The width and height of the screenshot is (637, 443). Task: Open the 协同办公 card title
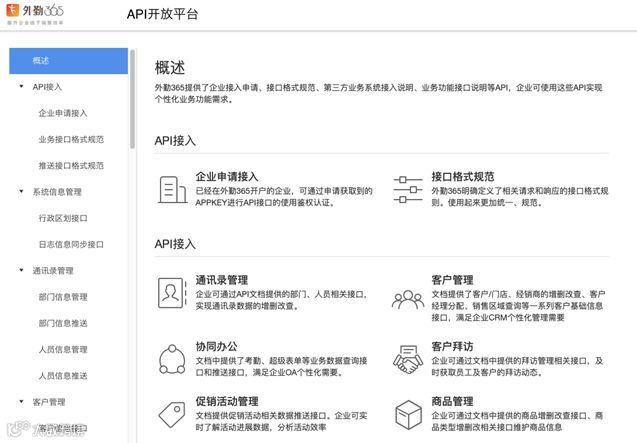216,346
